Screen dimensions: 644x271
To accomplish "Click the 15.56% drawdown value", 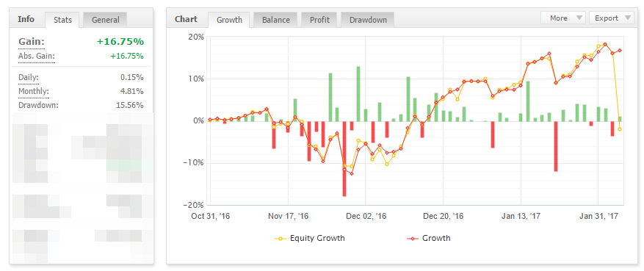I will (130, 105).
